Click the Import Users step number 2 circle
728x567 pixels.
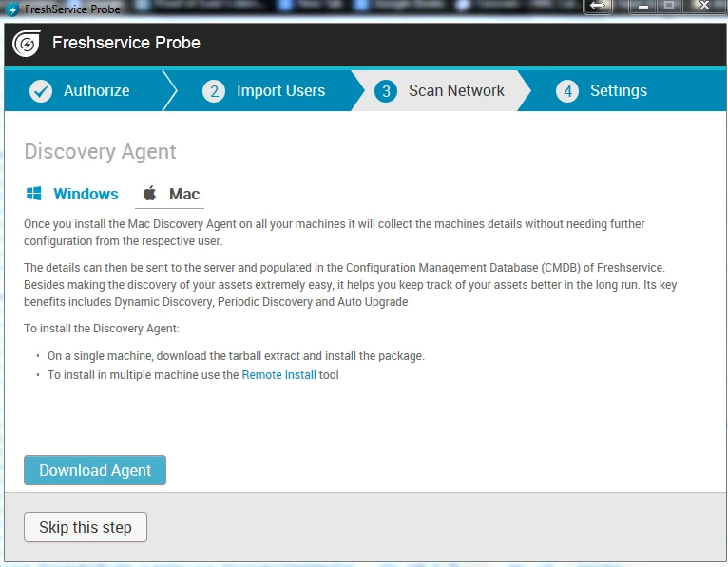[x=214, y=91]
